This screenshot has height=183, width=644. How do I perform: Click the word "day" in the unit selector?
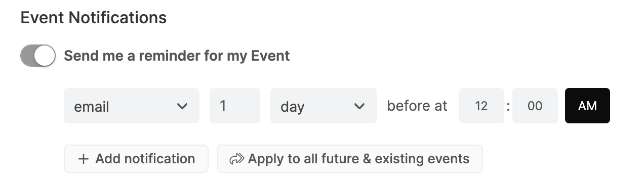292,107
